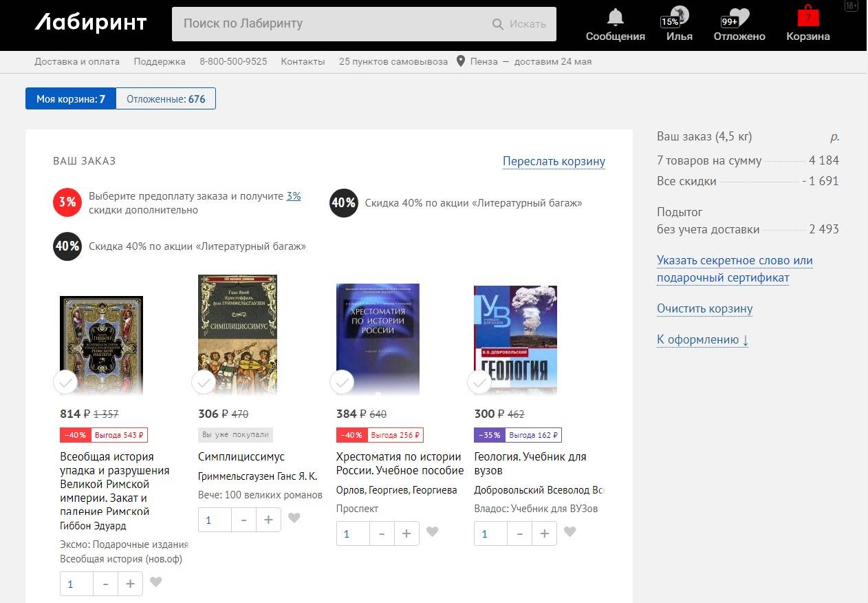
Task: Decrease quantity of Хрестоматия по истории России
Action: click(382, 533)
